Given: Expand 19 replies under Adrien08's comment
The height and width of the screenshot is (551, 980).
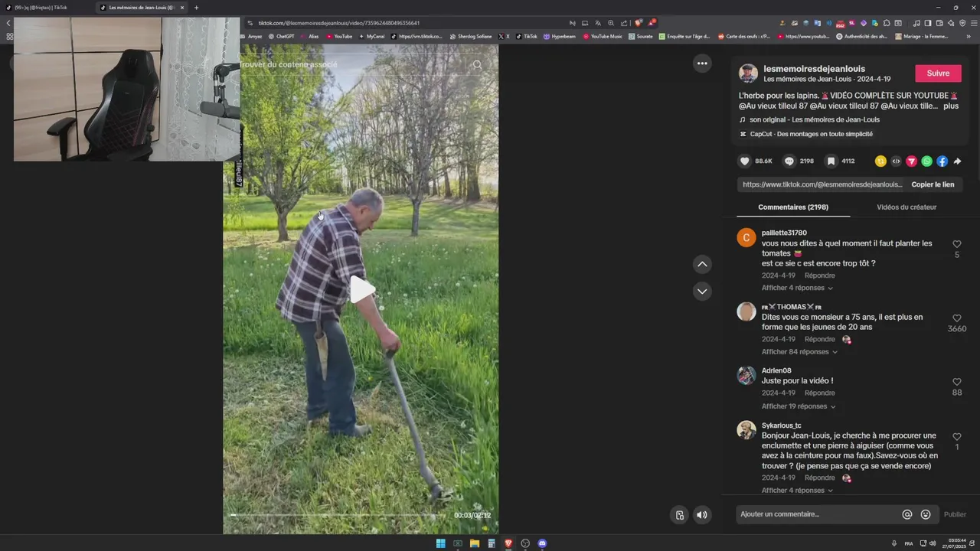Looking at the screenshot, I should coord(799,406).
